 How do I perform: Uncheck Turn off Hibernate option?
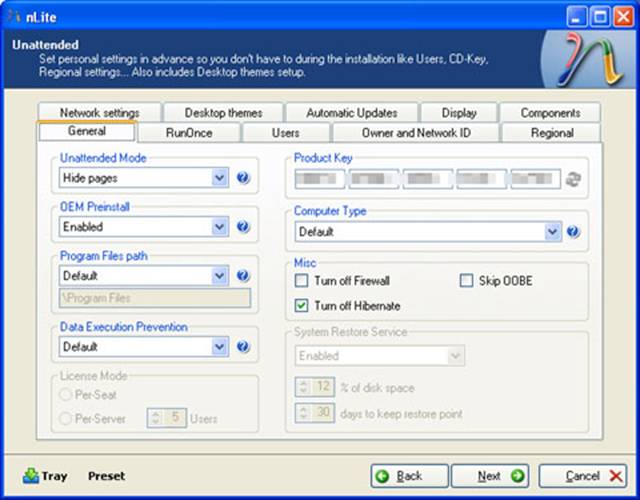[301, 305]
